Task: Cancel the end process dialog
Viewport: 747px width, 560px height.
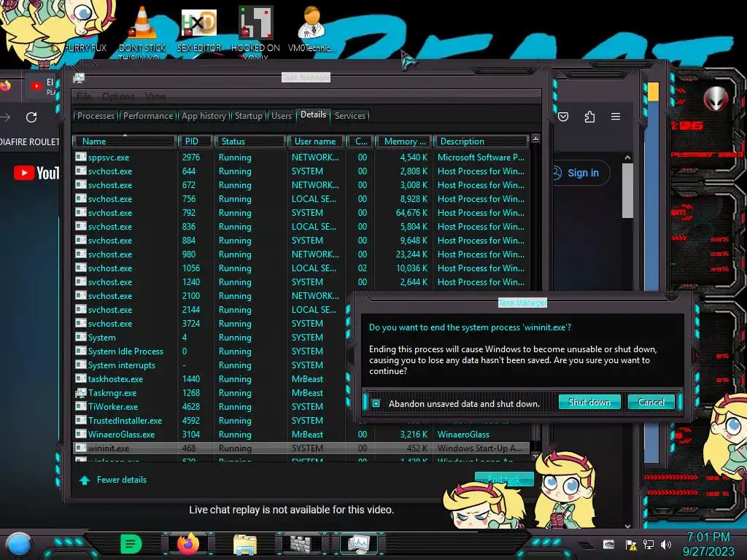Action: [651, 402]
